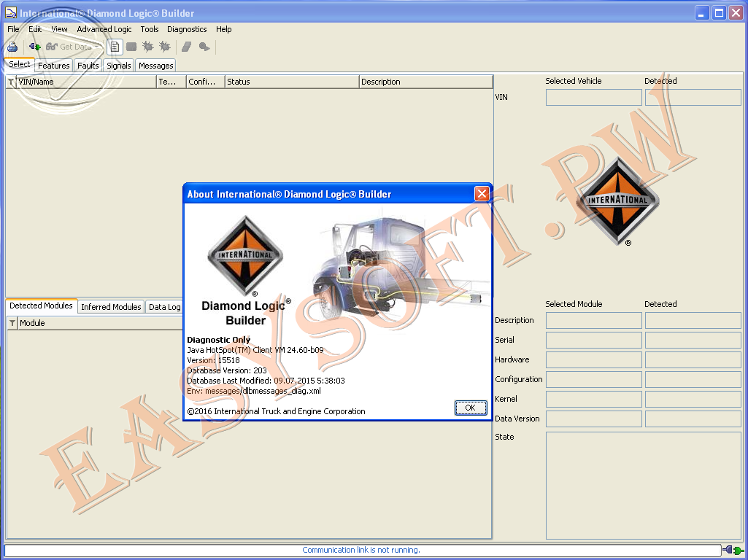Click the large State text area
Image resolution: width=748 pixels, height=560 pixels.
tap(644, 485)
